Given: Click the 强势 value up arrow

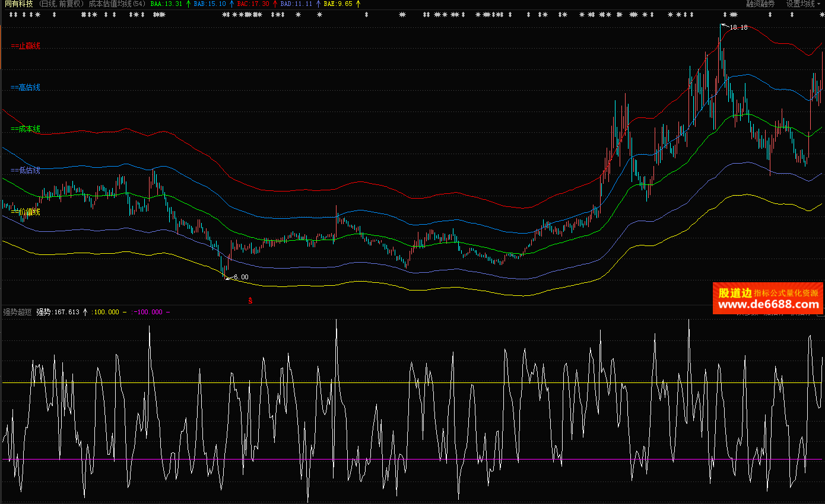Looking at the screenshot, I should (85, 312).
